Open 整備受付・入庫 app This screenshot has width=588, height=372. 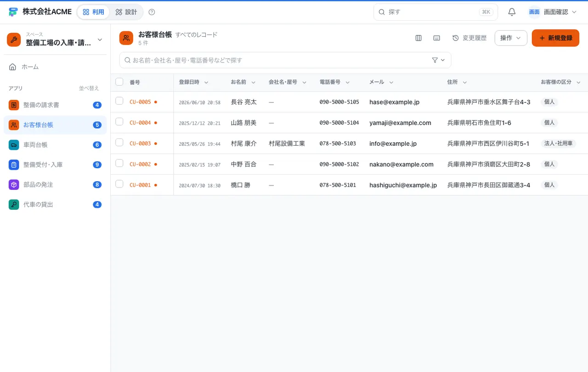coord(55,165)
